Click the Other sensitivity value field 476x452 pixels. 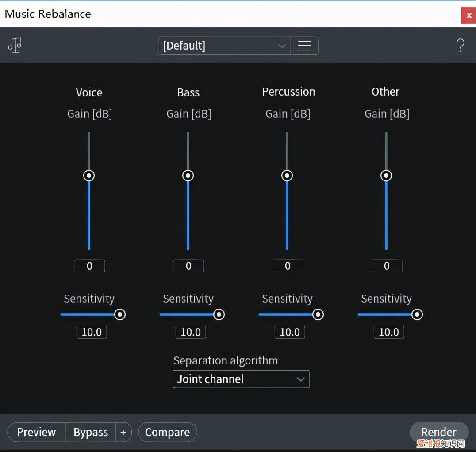click(389, 332)
